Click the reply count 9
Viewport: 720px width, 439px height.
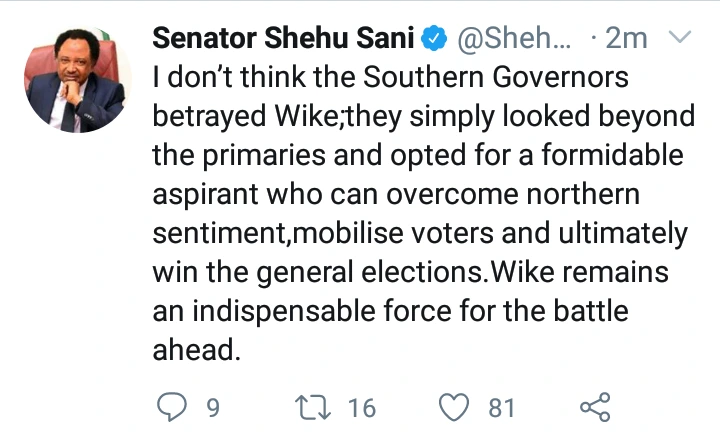[x=212, y=408]
